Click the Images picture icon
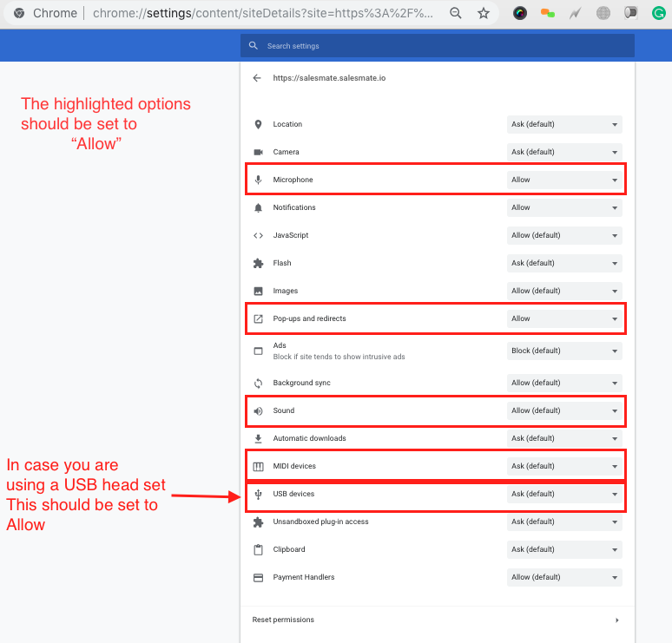This screenshot has width=672, height=643. [x=258, y=291]
